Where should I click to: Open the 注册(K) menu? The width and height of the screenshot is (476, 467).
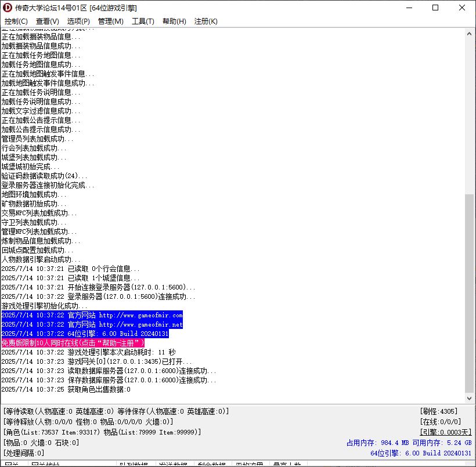point(205,21)
